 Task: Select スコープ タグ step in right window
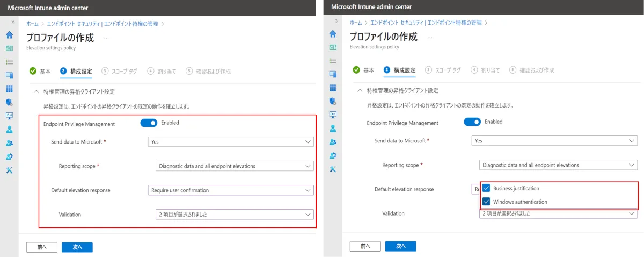coord(443,70)
